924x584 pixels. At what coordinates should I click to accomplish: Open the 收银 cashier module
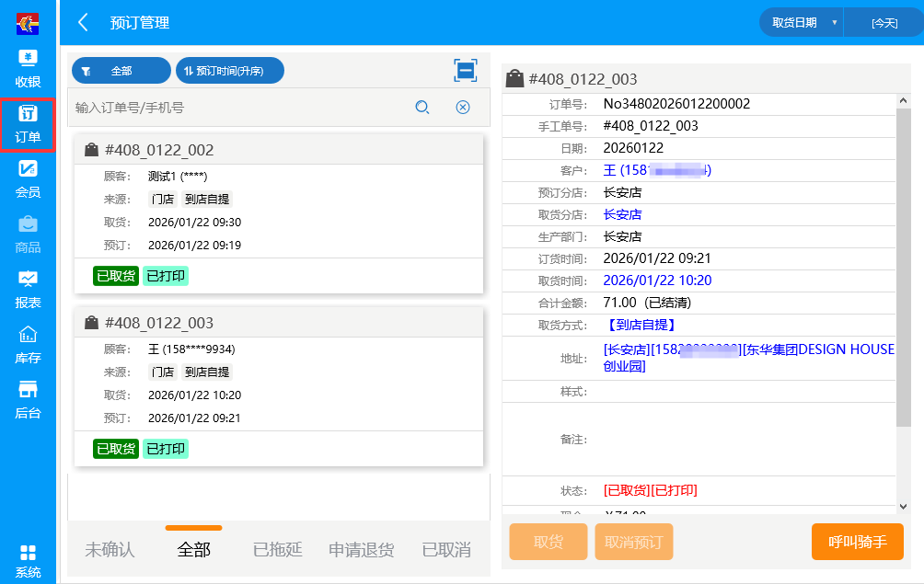point(28,69)
